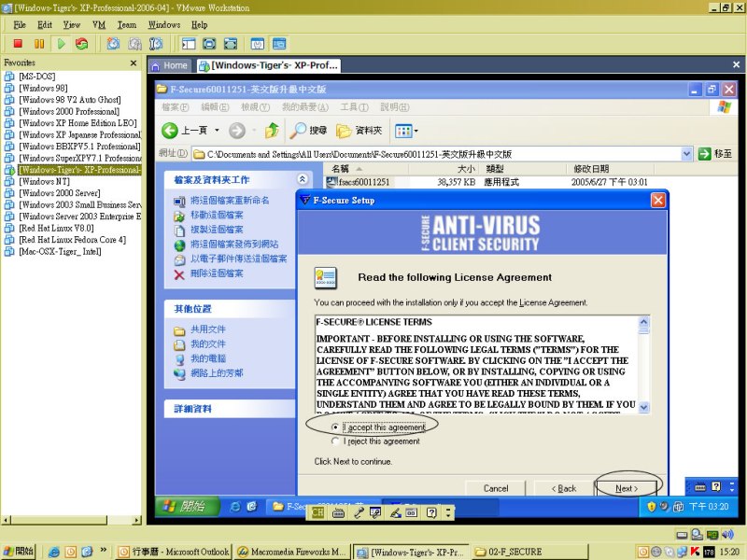Click the Quick Switch view toolbar icon
The height and width of the screenshot is (560, 747).
209,44
